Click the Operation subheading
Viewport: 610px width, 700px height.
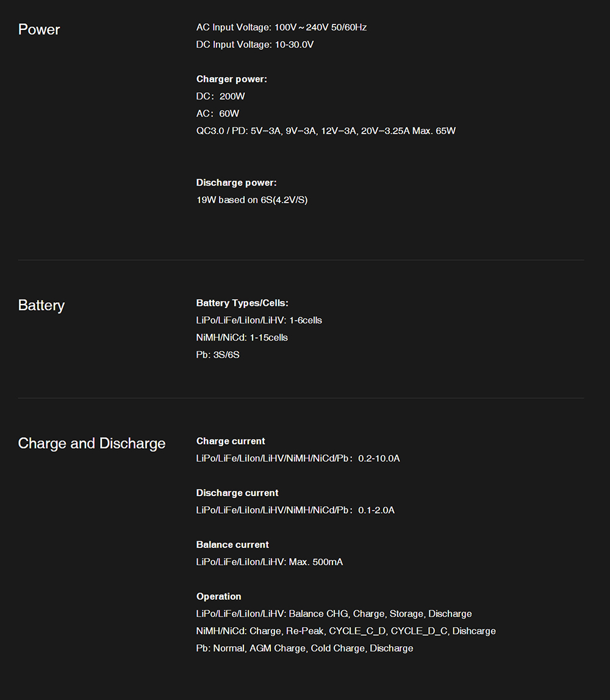[x=218, y=596]
